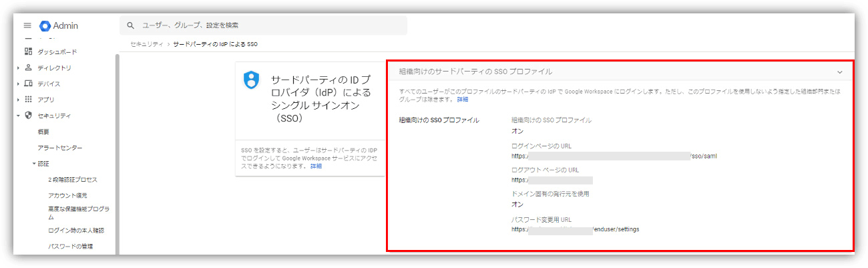Click the ディレクトリ person icon

tap(28, 68)
